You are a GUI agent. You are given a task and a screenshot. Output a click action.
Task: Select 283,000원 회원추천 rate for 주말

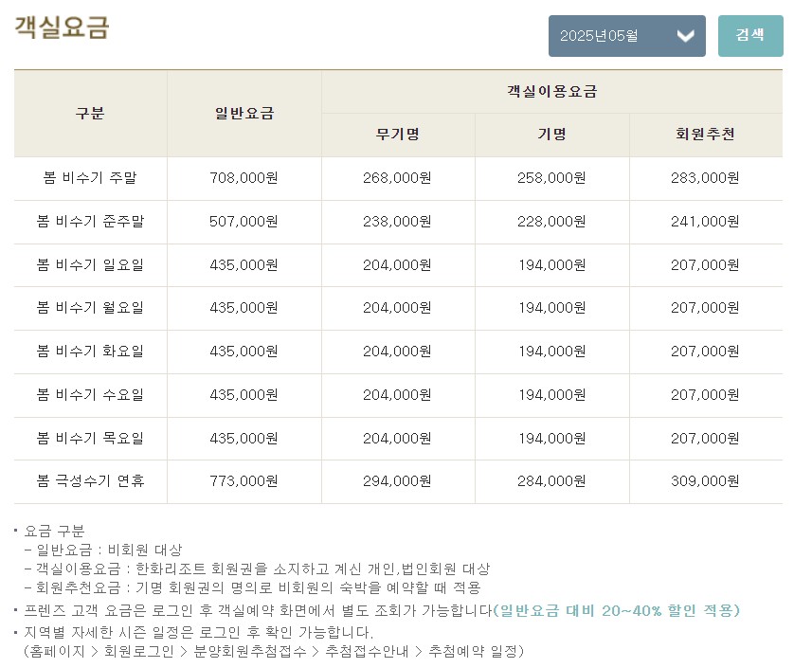pyautogui.click(x=705, y=177)
